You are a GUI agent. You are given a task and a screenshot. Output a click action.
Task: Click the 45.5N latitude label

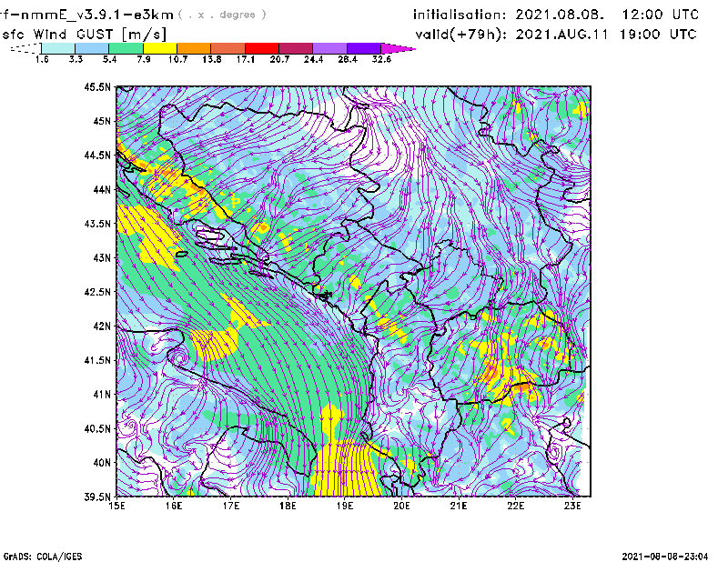pyautogui.click(x=98, y=86)
